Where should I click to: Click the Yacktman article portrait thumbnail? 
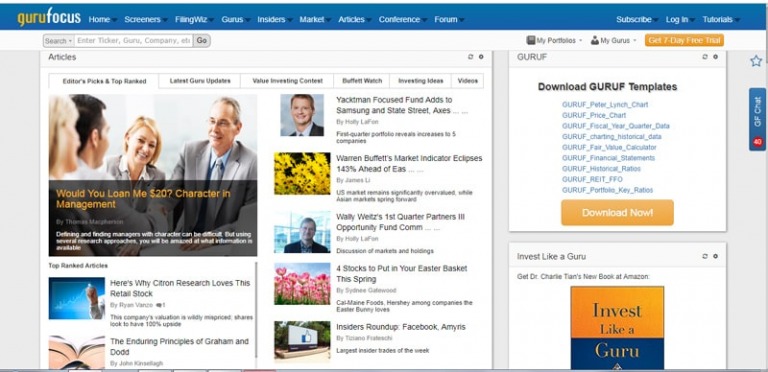tap(302, 115)
